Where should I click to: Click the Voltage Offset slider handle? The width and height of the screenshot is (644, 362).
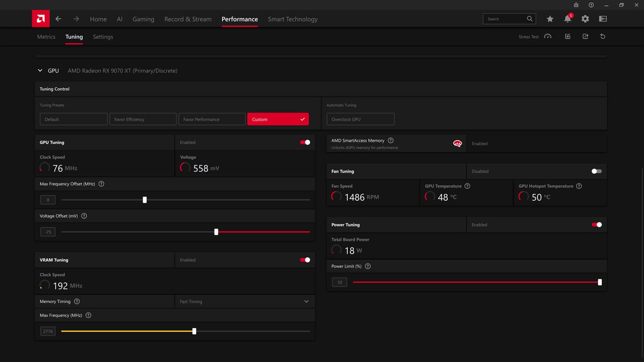point(216,232)
